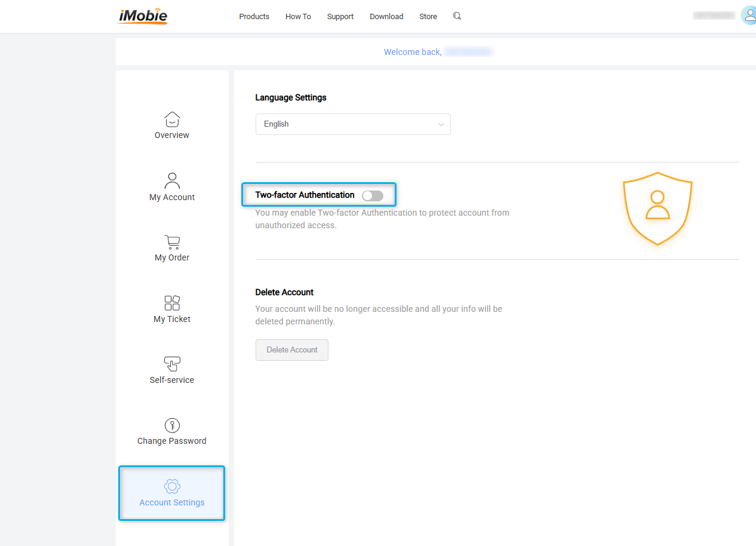Expand the English language combo box
Image resolution: width=756 pixels, height=546 pixels.
point(352,124)
